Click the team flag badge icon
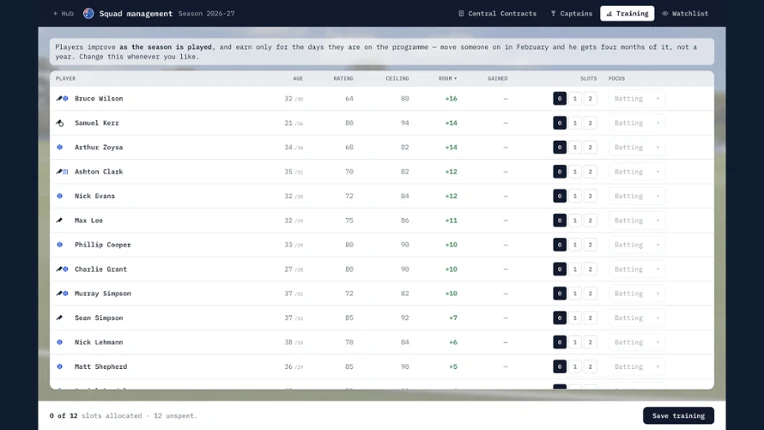Screen dimensions: 764x430 point(88,14)
